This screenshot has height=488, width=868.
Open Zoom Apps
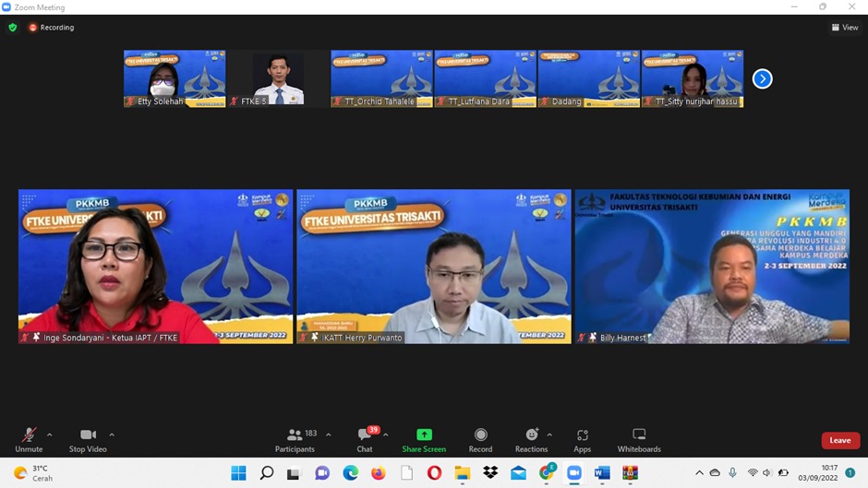583,440
